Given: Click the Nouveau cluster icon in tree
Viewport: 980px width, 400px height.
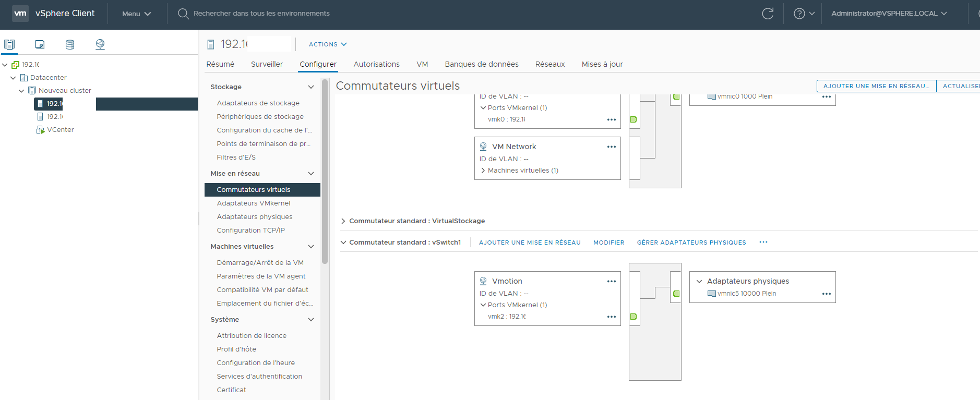Looking at the screenshot, I should tap(32, 91).
